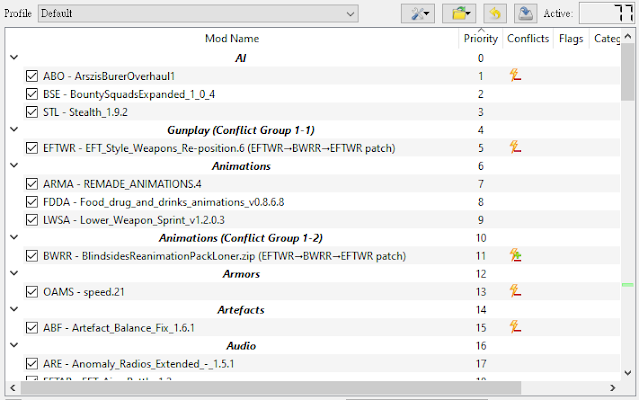
Task: Disable ARE - Anomaly_Radios_Extended mod
Action: (32, 364)
